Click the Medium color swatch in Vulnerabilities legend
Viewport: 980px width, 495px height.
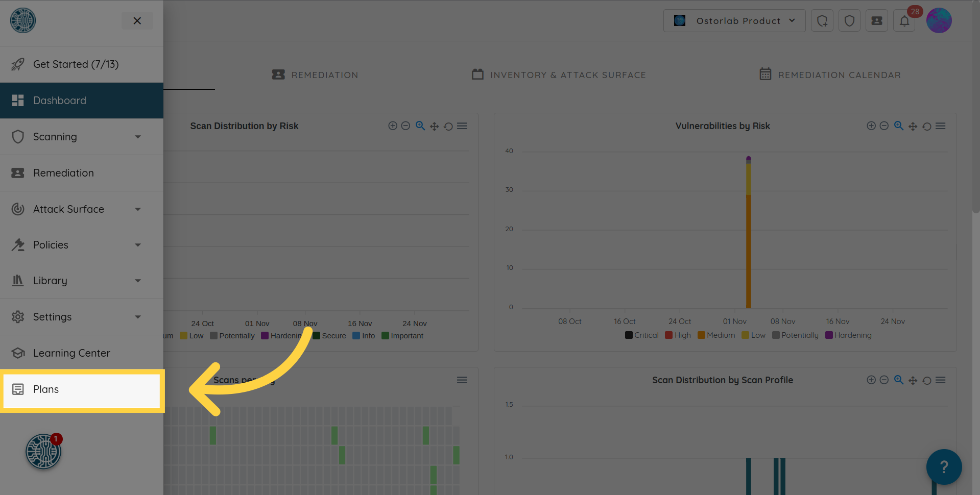pos(701,335)
